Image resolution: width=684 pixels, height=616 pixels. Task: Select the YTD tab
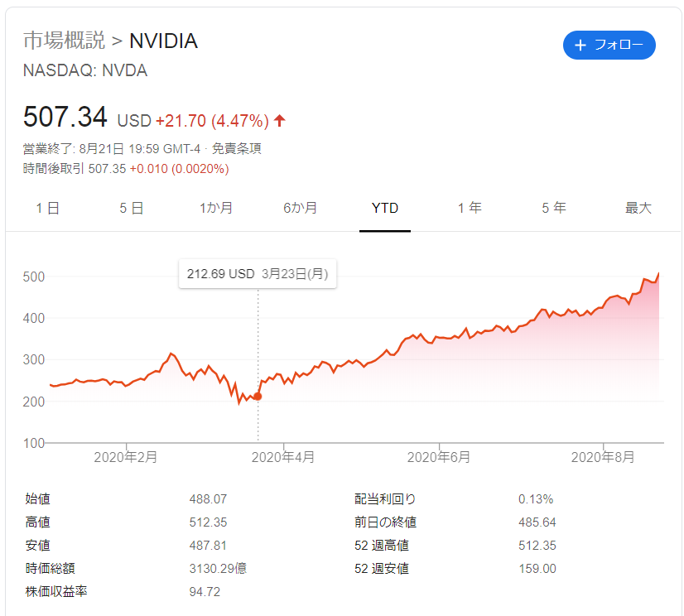pos(385,208)
